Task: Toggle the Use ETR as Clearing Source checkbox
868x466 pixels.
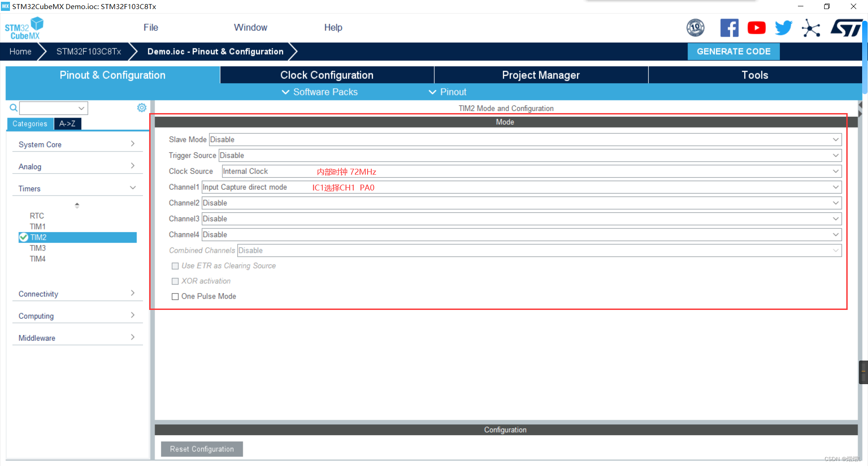Action: click(175, 266)
